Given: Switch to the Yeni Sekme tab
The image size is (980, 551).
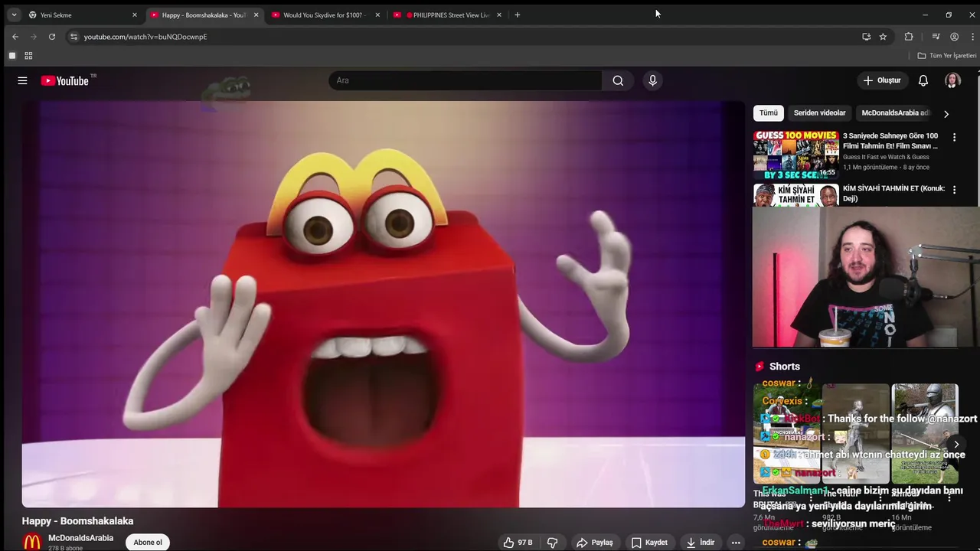Looking at the screenshot, I should (x=82, y=15).
